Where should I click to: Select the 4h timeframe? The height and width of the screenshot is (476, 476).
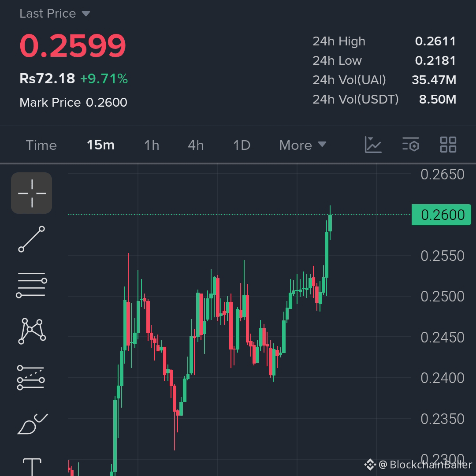(196, 145)
